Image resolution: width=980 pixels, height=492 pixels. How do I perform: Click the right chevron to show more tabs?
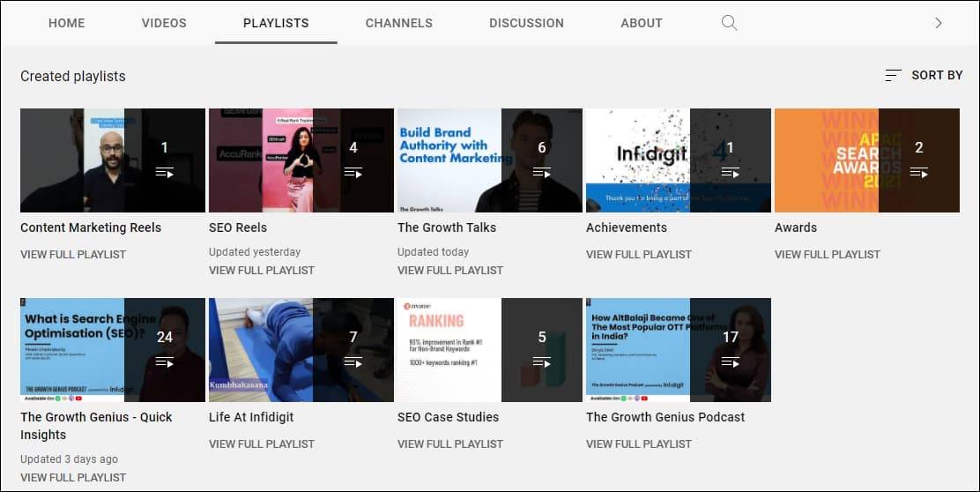tap(938, 23)
